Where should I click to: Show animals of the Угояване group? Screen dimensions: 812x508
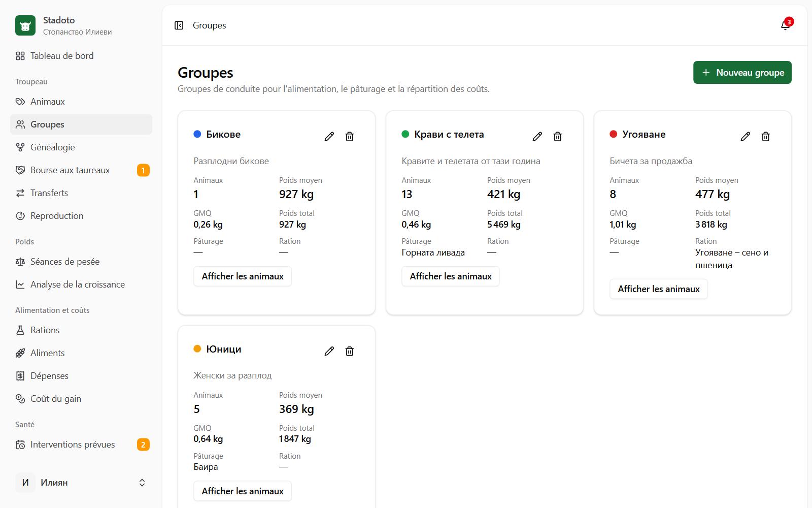coord(659,289)
